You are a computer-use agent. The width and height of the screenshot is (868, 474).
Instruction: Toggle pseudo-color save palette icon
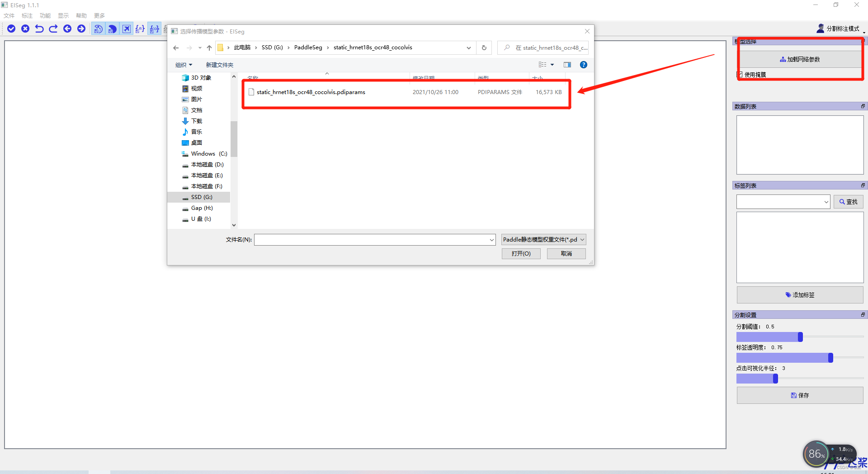[98, 29]
